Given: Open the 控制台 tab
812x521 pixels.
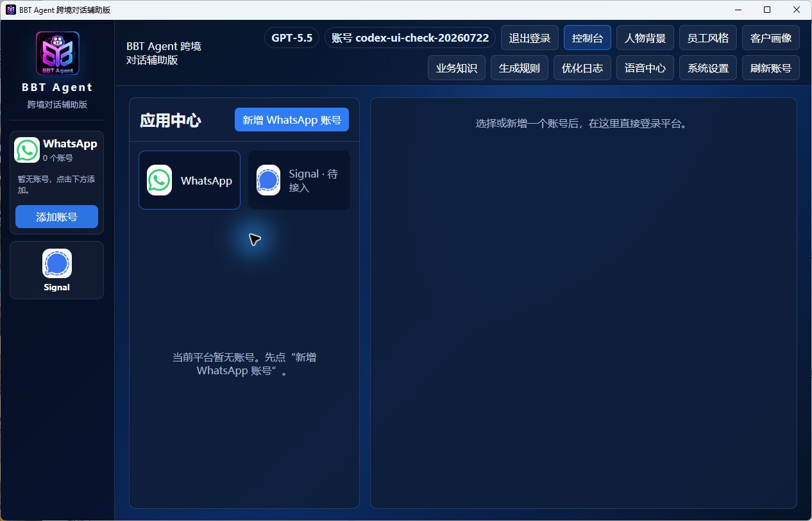Looking at the screenshot, I should [x=588, y=38].
